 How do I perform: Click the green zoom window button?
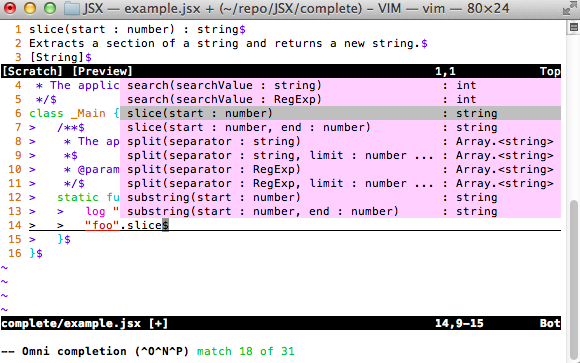point(50,8)
